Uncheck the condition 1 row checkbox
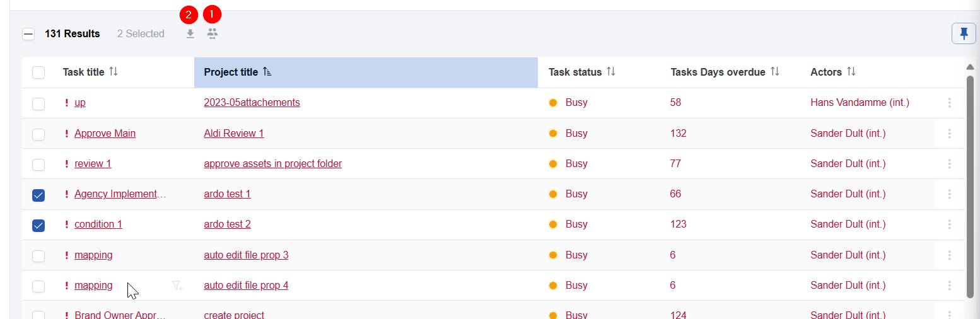The width and height of the screenshot is (980, 319). coord(38,225)
